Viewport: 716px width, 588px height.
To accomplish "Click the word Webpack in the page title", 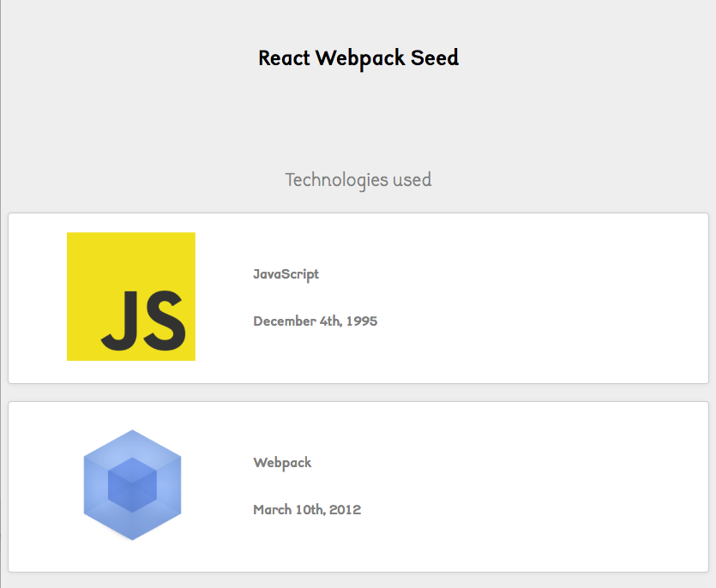I will point(360,59).
